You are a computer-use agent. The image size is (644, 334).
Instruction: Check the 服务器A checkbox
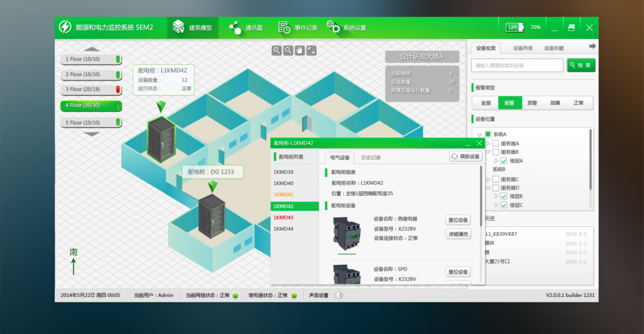(x=496, y=143)
